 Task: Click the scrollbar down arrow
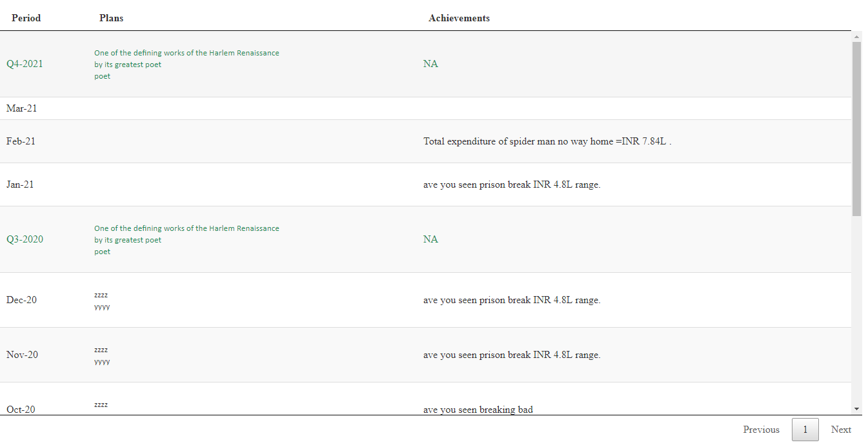point(856,409)
